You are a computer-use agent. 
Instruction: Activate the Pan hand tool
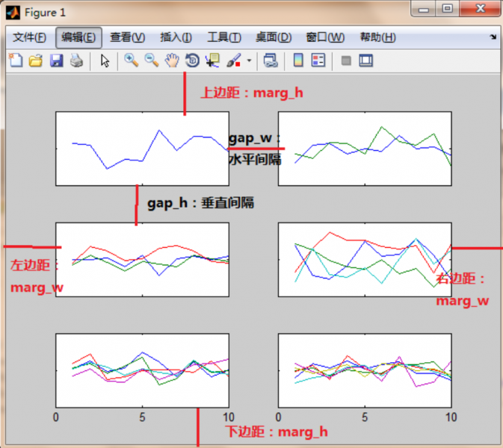click(172, 61)
